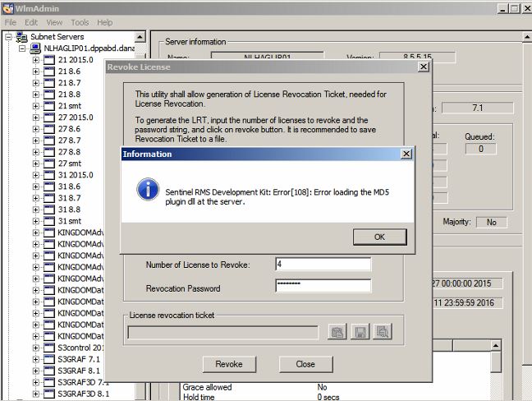Expand the 21 2015.0 feature node
Image resolution: width=532 pixels, height=401 pixels.
click(x=35, y=60)
